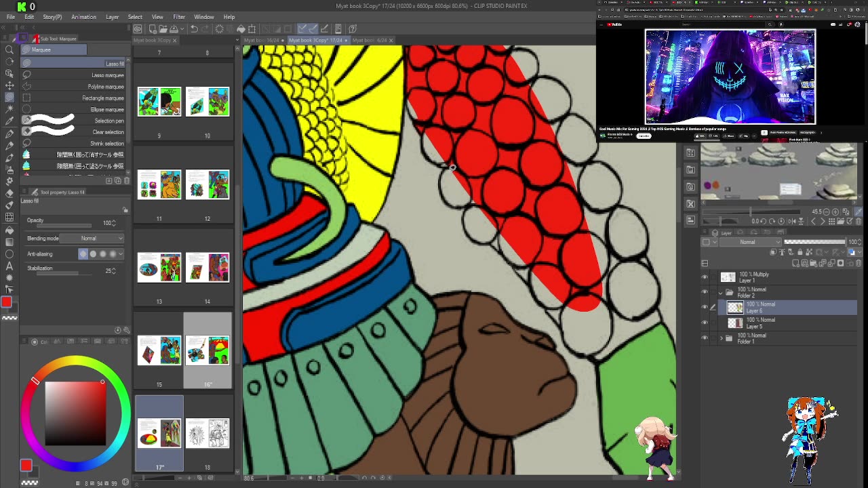This screenshot has height=488, width=868.
Task: Open layer blending mode Normal dropdown
Action: pos(751,242)
